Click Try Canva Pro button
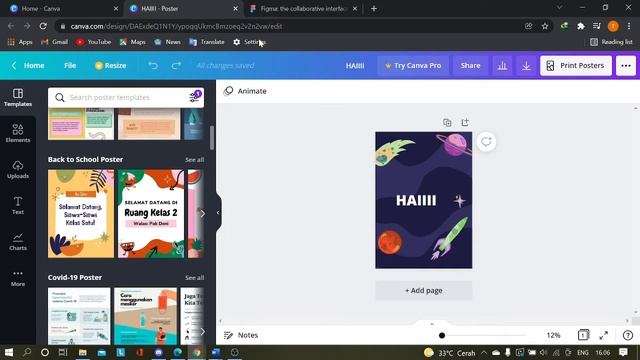Screen dimensions: 640x360 click(413, 65)
